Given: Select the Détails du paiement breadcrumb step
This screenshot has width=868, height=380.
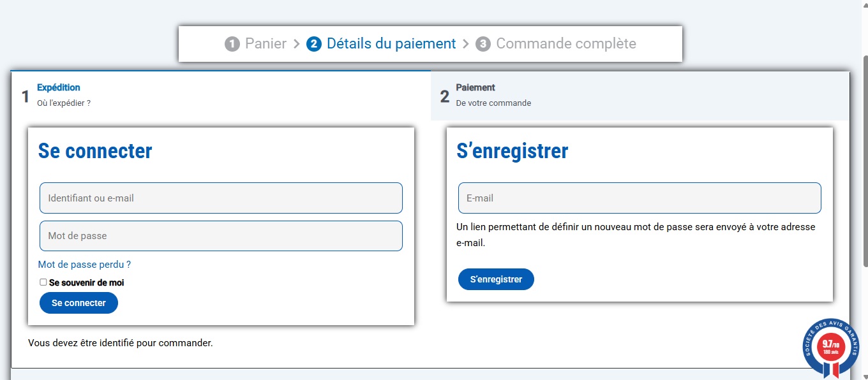Looking at the screenshot, I should tap(391, 44).
